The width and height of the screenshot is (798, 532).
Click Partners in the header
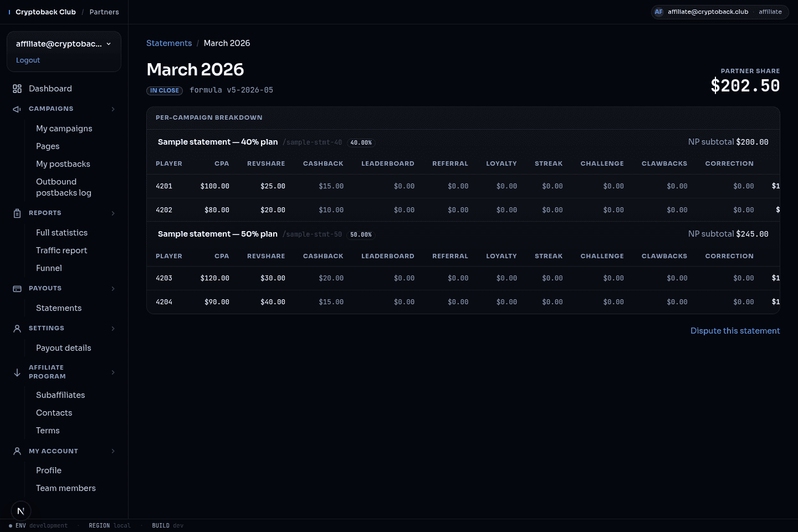coord(104,12)
